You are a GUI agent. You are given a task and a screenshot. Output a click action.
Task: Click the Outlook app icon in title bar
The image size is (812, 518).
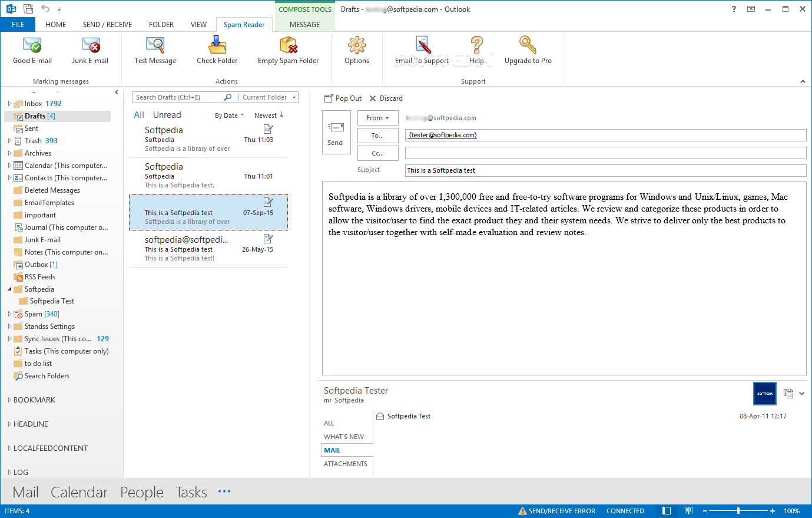[x=11, y=9]
